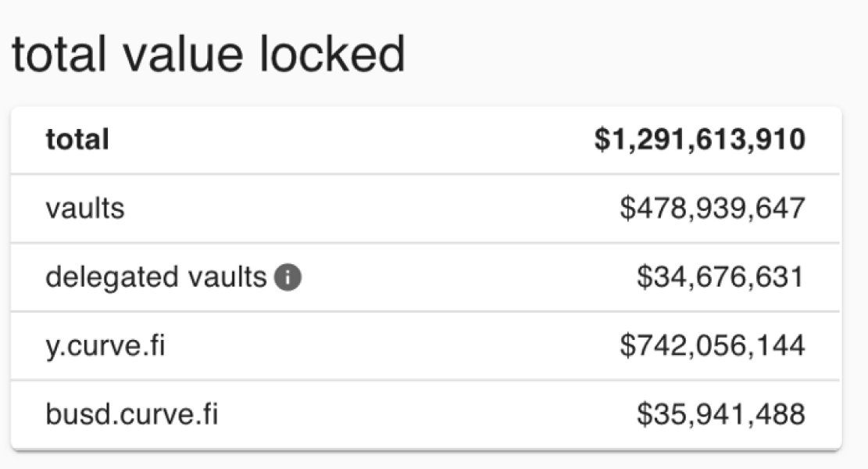Click empty middle of the vaults row
This screenshot has width=868, height=469.
pyautogui.click(x=371, y=209)
